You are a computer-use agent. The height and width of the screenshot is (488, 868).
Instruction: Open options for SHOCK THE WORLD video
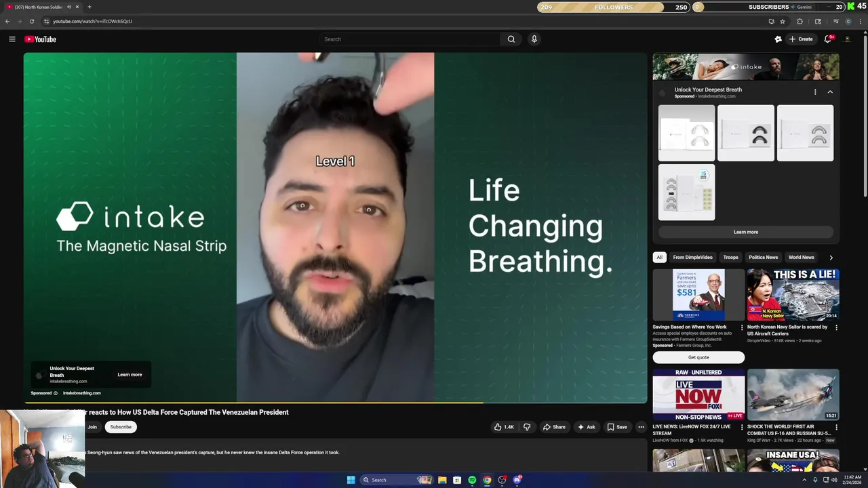tap(836, 428)
